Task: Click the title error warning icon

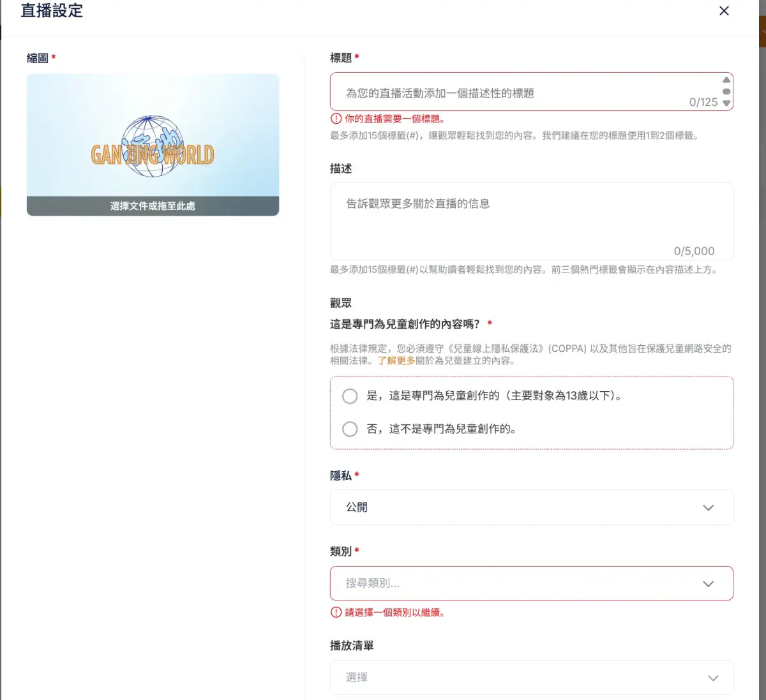Action: coord(336,119)
